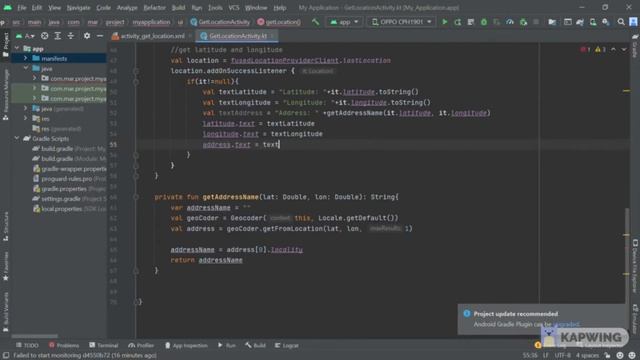This screenshot has width=640, height=360.
Task: Toggle the Build Variants side tool window
Action: click(5, 313)
